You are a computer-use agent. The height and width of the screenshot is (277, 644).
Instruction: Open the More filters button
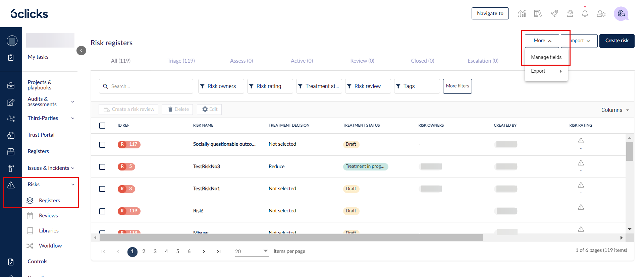click(x=458, y=86)
